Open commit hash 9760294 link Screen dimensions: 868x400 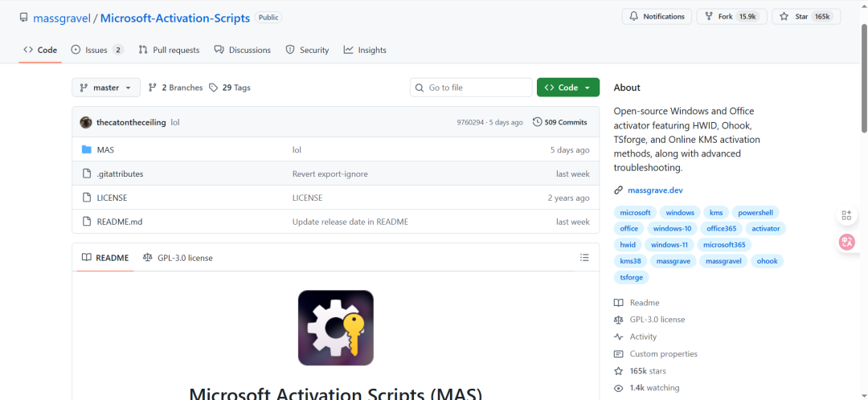point(470,122)
